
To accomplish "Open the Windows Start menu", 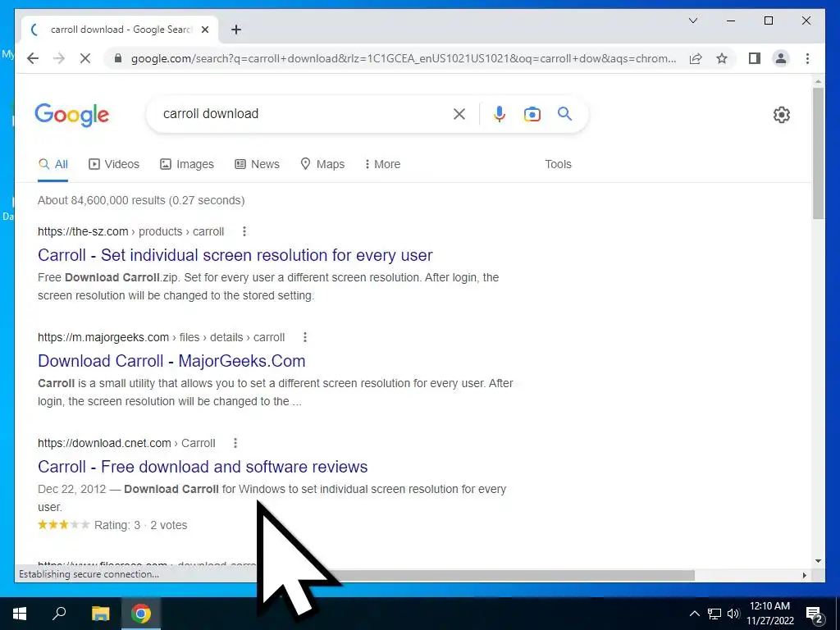I will click(x=20, y=614).
